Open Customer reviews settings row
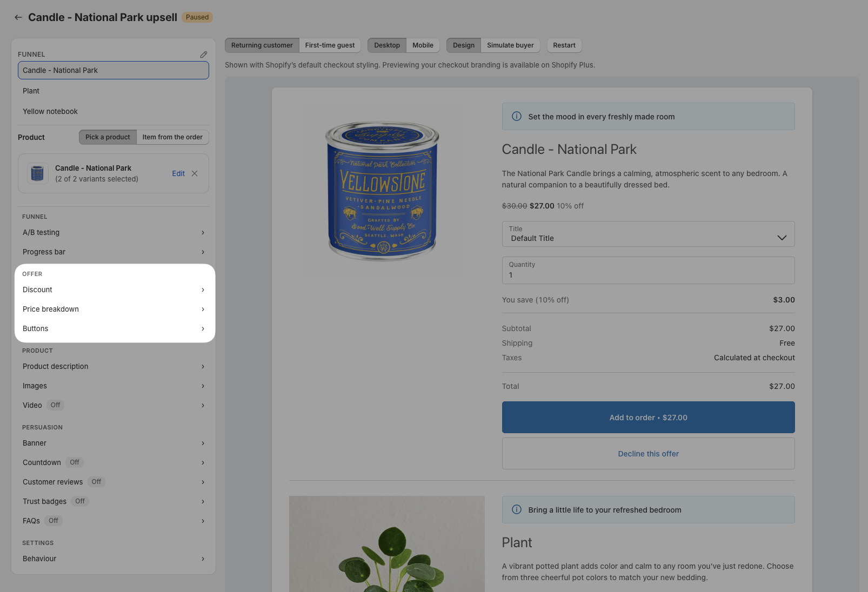 click(x=113, y=482)
